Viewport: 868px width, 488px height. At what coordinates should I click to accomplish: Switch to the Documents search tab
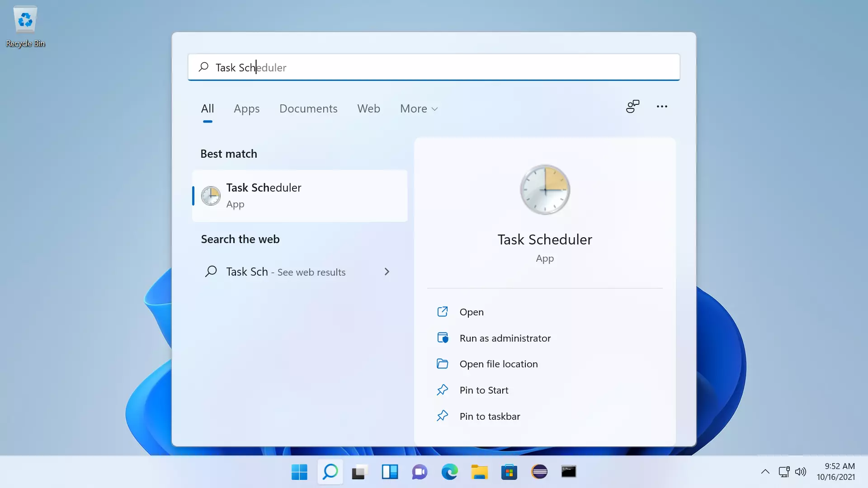pos(308,108)
